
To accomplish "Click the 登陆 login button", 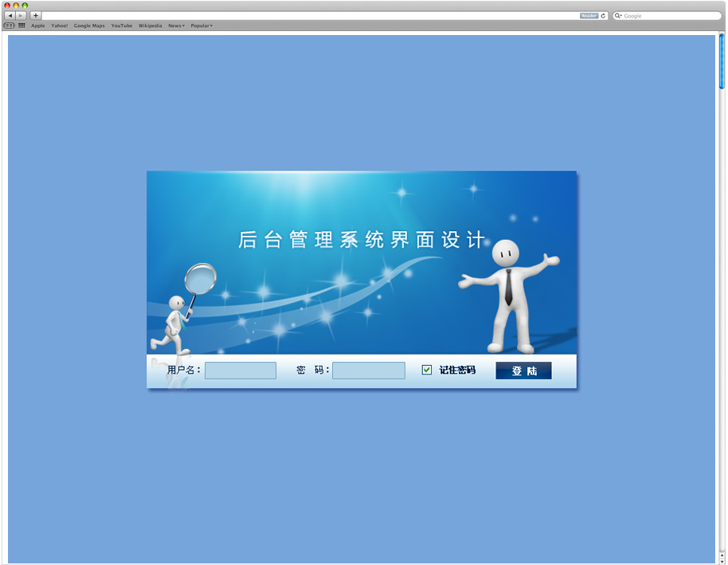I will coord(523,371).
